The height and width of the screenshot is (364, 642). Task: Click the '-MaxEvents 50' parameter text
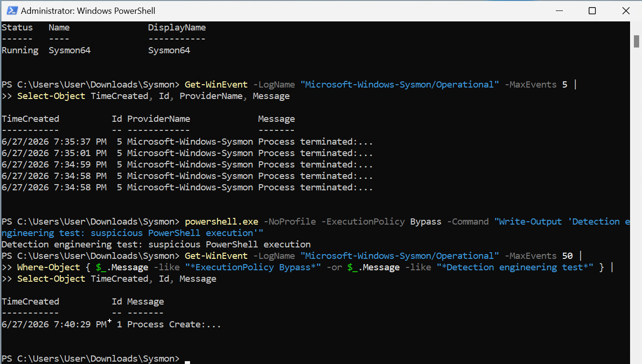(538, 256)
